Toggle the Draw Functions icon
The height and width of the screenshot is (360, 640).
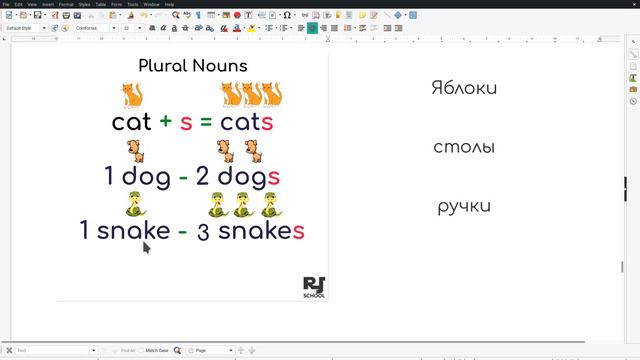click(413, 15)
